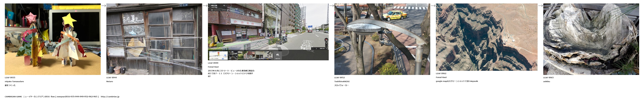
Task: Click the Street View compass icon
Action: pyautogui.click(x=326, y=40)
